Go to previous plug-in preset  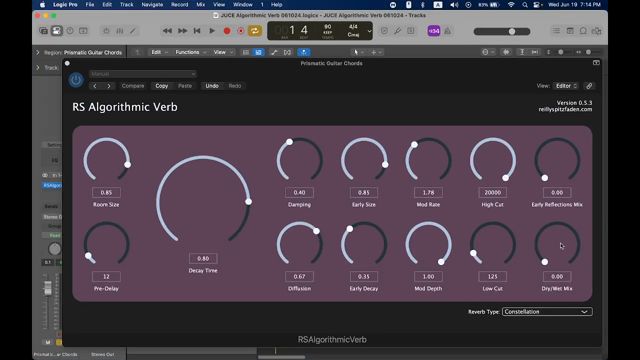click(x=95, y=86)
